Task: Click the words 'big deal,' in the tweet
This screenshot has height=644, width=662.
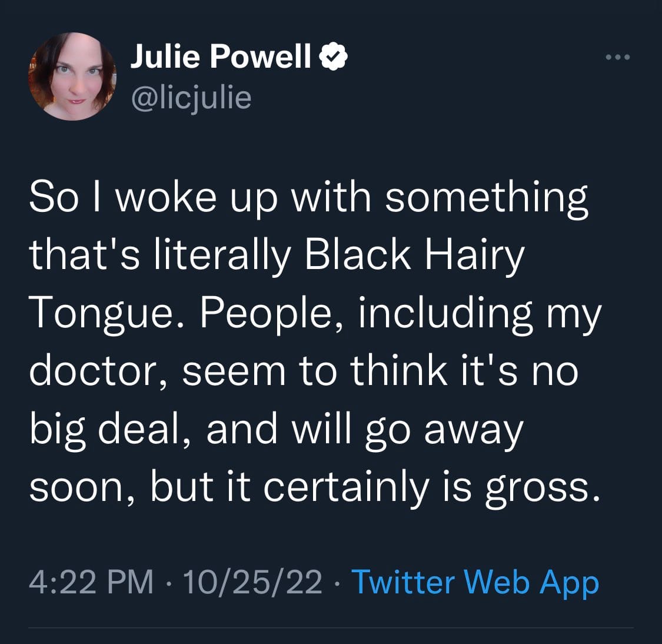Action: [x=110, y=430]
